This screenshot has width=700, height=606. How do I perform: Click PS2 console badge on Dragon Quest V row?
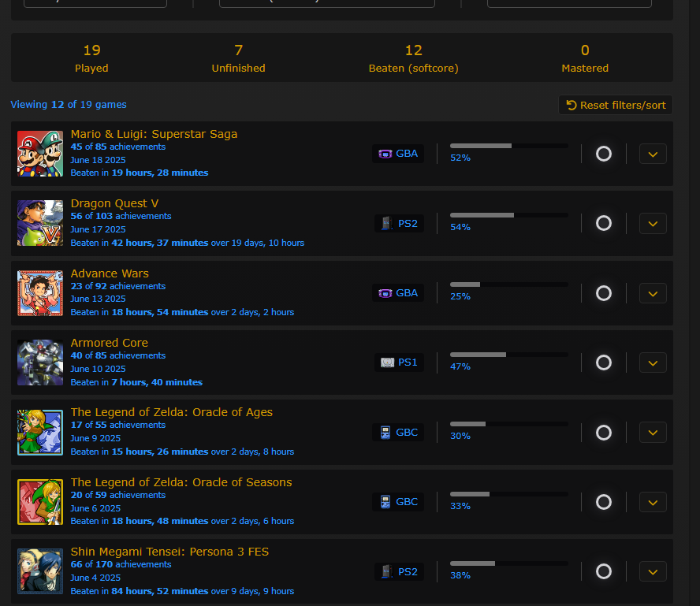coord(399,223)
